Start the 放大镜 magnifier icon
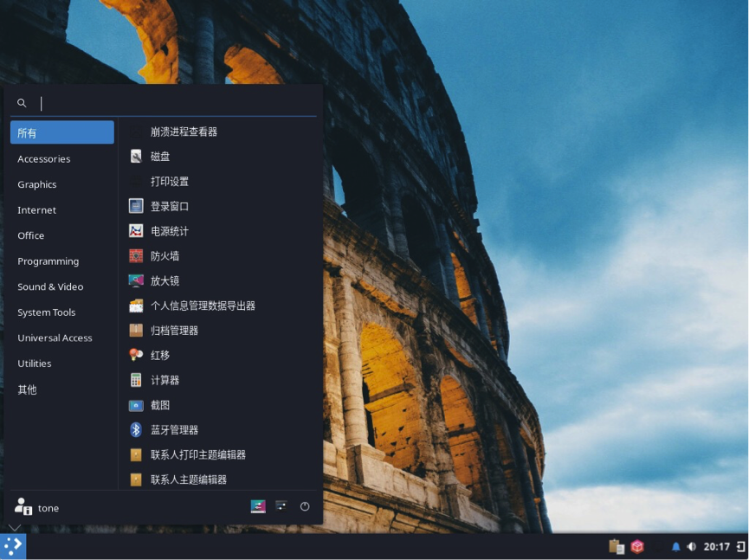Viewport: 749px width, 560px height. (136, 280)
